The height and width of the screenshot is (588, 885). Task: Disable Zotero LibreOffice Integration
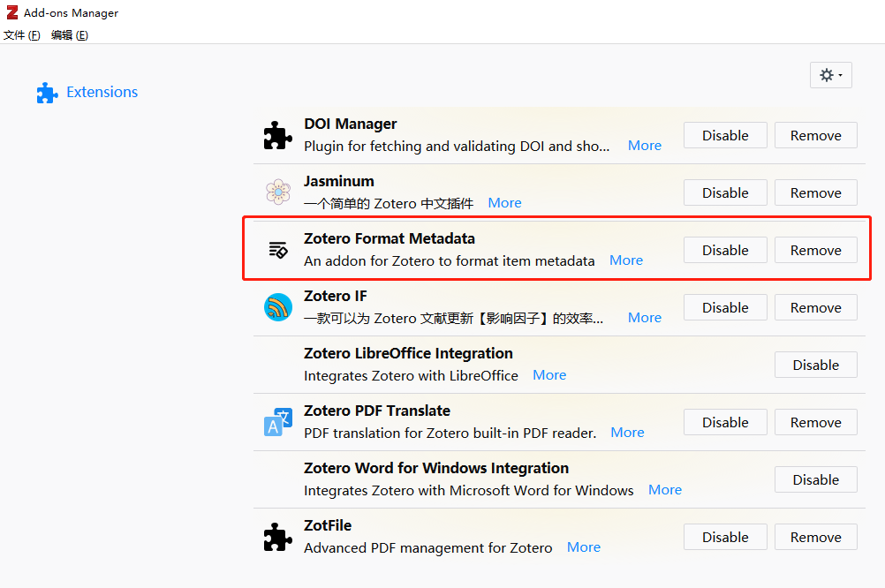pyautogui.click(x=815, y=366)
